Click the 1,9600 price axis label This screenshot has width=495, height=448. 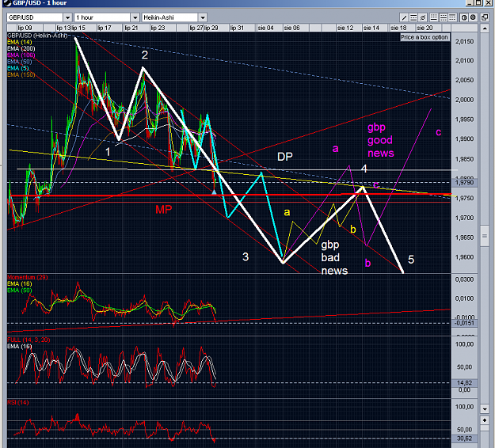(x=464, y=257)
